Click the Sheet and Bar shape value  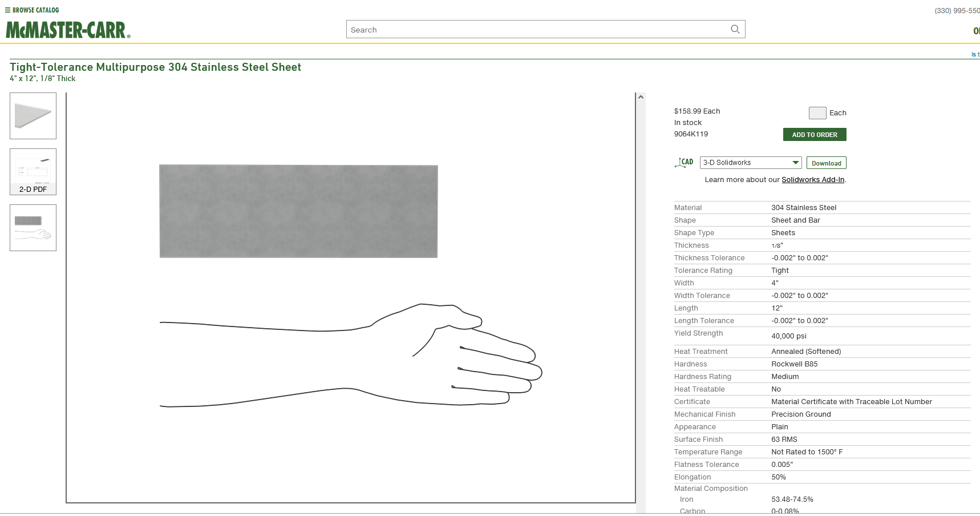click(x=796, y=220)
